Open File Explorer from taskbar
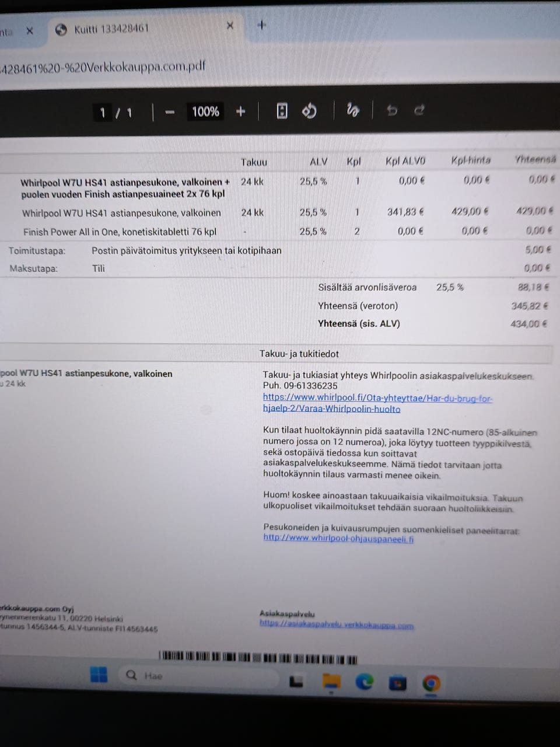Image resolution: width=560 pixels, height=747 pixels. [x=331, y=681]
